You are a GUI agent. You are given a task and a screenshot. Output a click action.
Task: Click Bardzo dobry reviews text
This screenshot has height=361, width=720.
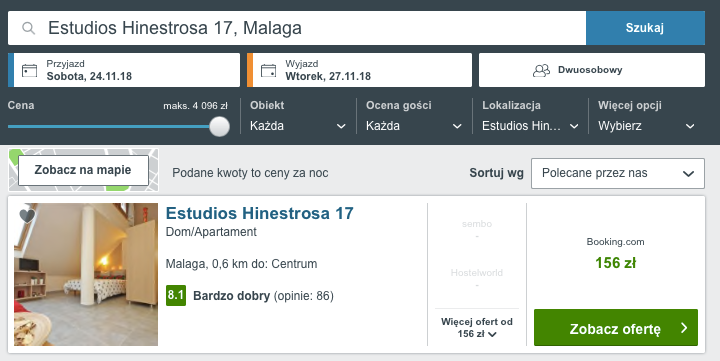263,296
